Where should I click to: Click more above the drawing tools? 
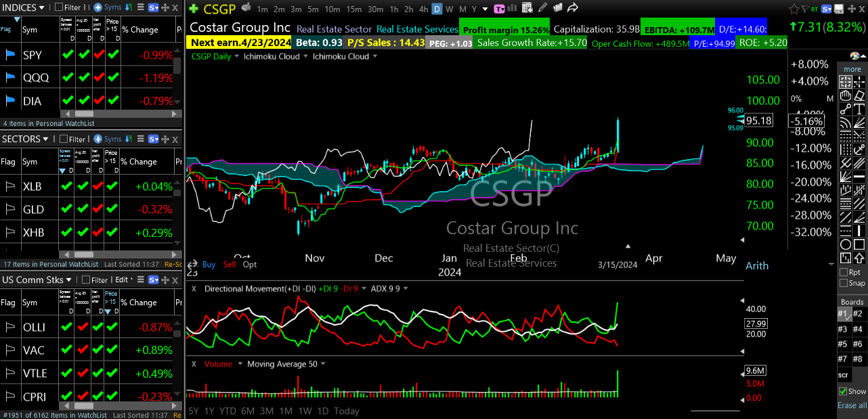coord(852,69)
